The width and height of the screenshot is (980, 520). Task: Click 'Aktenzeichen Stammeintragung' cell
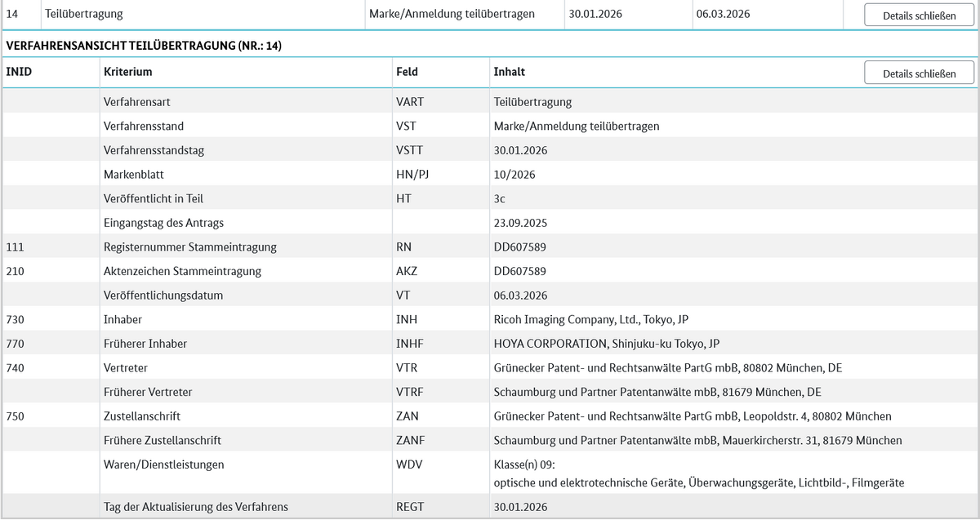[x=182, y=271]
